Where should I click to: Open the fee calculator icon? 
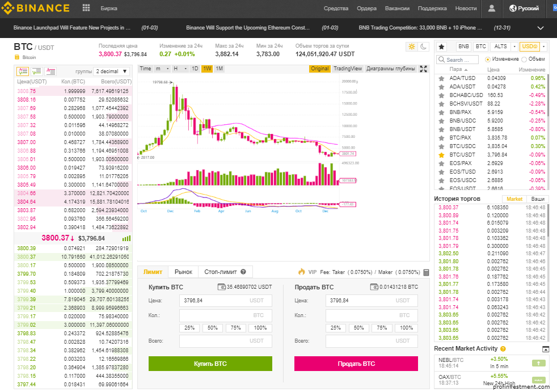427,272
